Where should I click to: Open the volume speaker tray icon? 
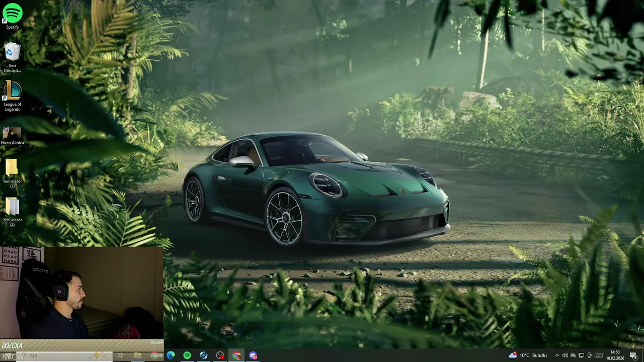tap(565, 355)
